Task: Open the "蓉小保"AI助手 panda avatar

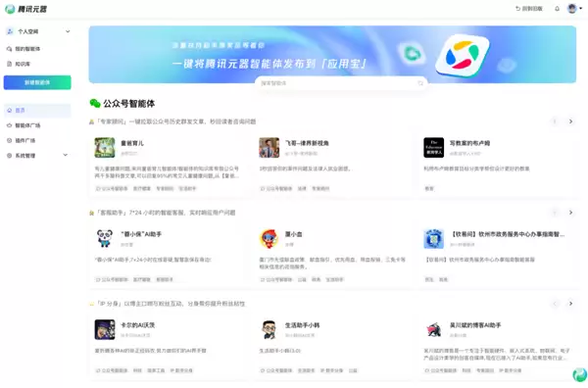Action: [105, 239]
